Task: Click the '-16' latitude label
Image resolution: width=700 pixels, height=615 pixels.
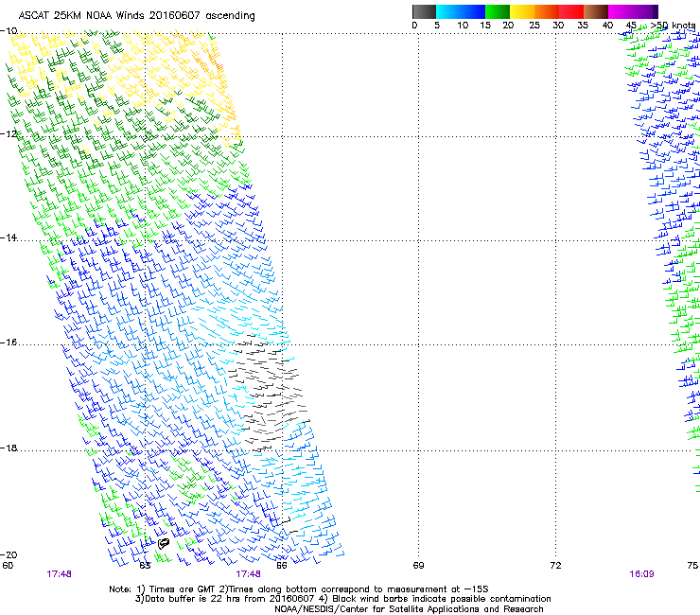Action: (x=9, y=343)
